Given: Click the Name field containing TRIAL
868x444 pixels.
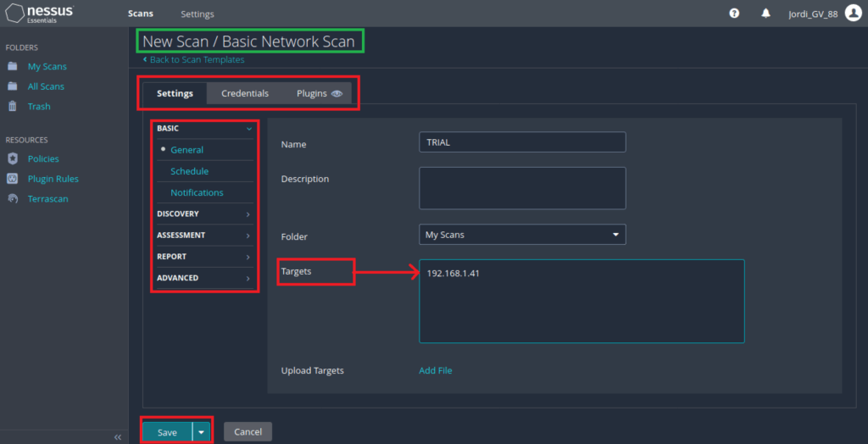Looking at the screenshot, I should 522,142.
